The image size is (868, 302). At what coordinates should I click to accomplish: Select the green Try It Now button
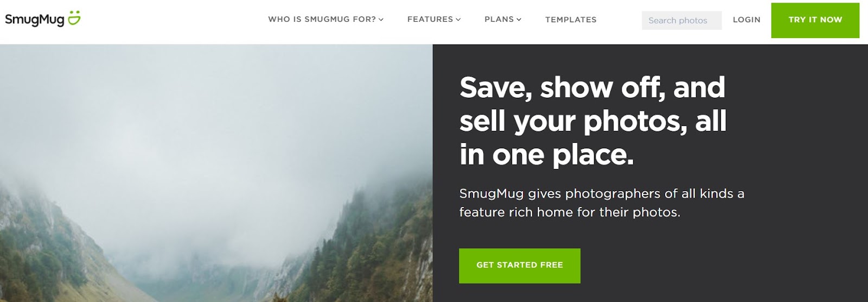coord(815,20)
